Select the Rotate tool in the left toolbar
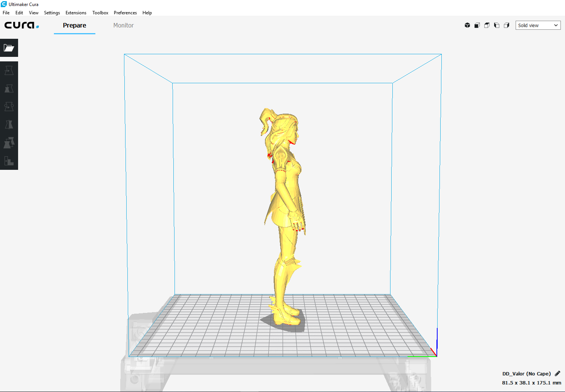This screenshot has width=565, height=392. [x=9, y=107]
